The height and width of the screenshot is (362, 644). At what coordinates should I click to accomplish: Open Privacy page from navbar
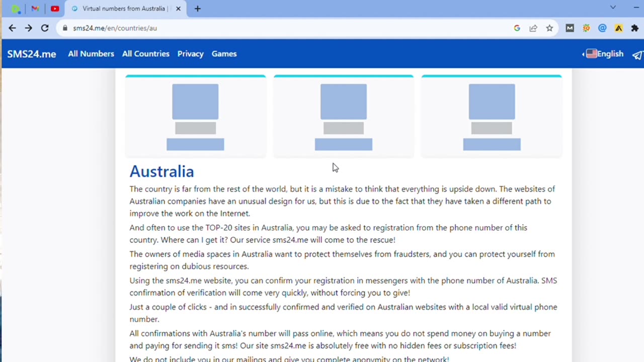click(x=190, y=54)
